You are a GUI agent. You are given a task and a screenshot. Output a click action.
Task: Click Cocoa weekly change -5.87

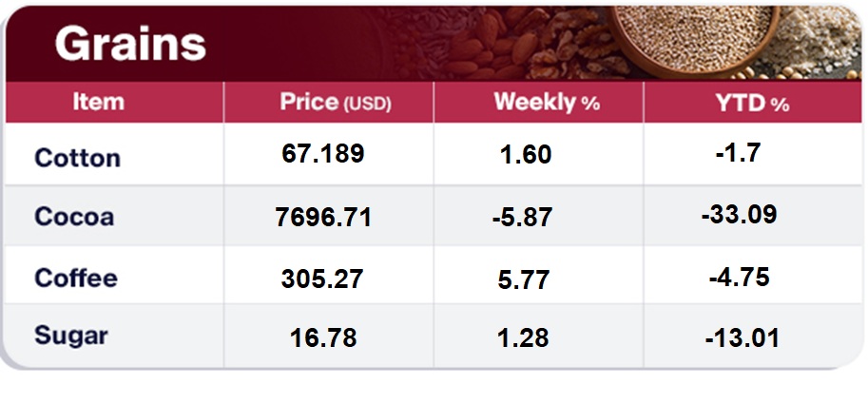tap(523, 218)
